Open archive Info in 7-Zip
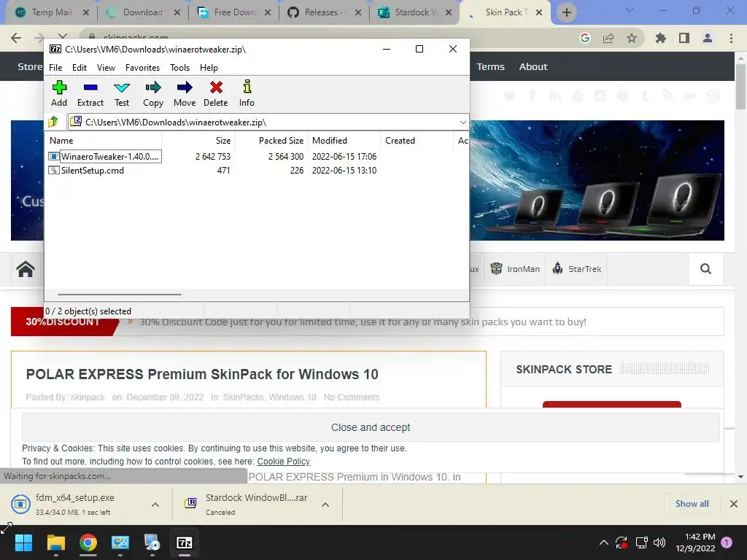 (x=247, y=93)
